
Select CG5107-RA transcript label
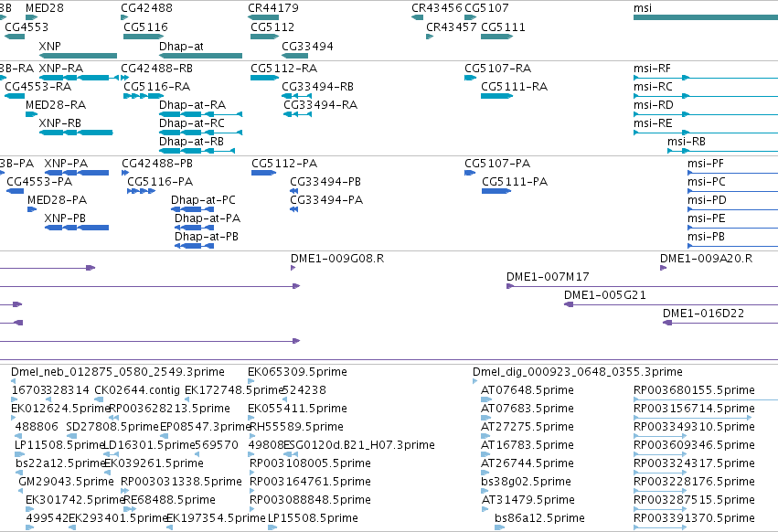pyautogui.click(x=497, y=69)
